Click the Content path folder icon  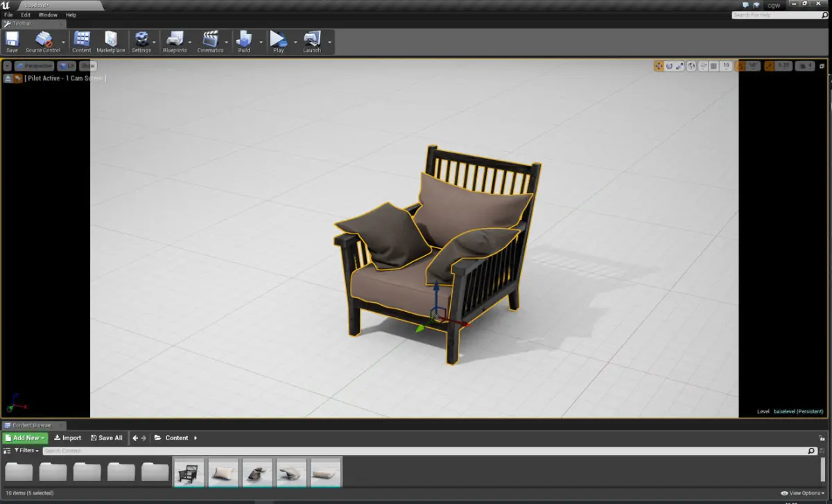[158, 438]
